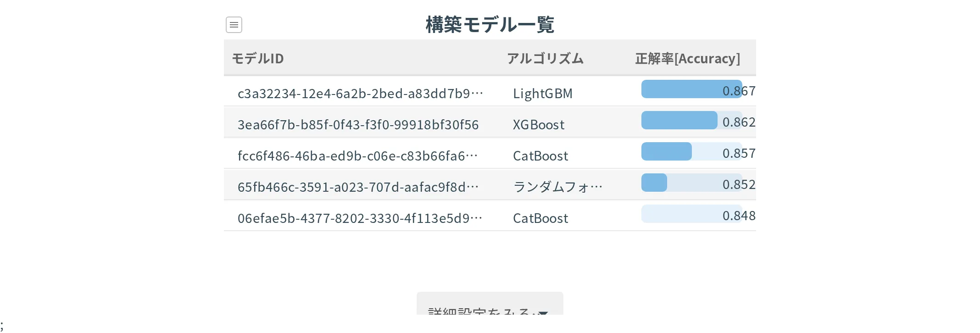980x333 pixels.
Task: Click the ランダムフォ… algorithm cell
Action: 558,187
